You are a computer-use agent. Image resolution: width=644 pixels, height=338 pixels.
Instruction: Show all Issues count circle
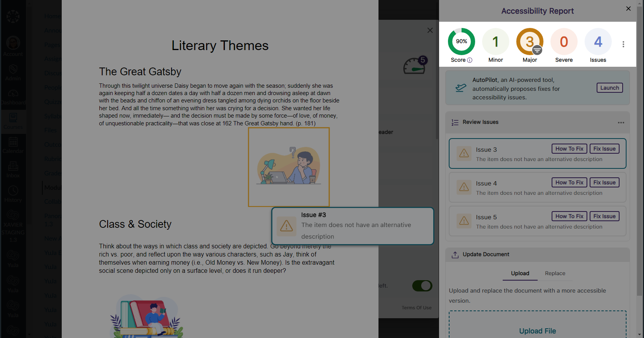[598, 42]
